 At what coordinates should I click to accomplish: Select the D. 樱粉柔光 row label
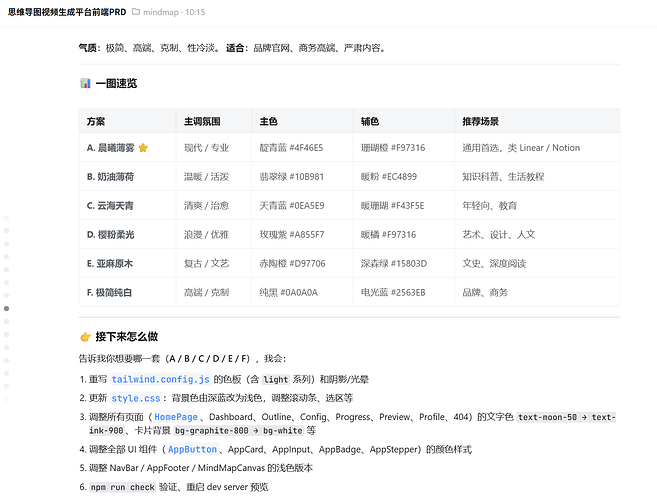tap(111, 234)
